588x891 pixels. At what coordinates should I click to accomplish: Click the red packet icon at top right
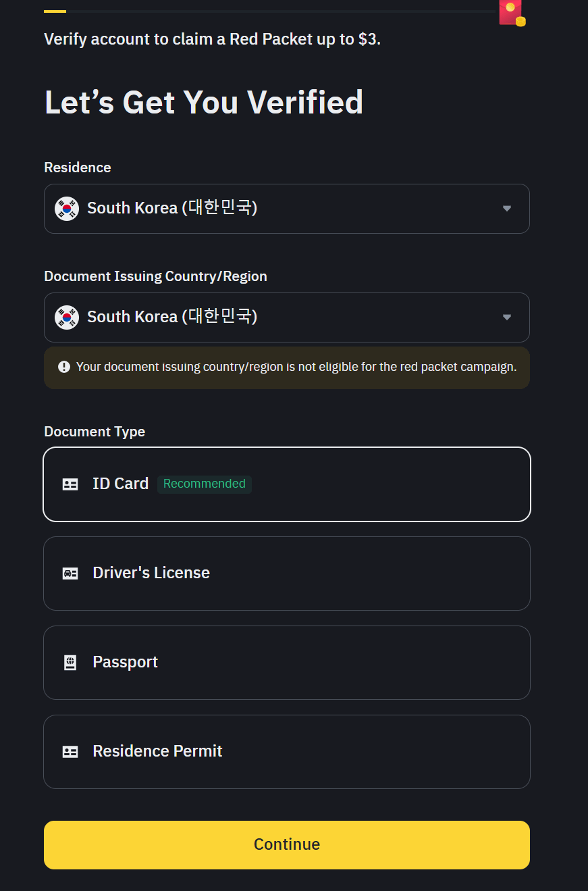click(510, 12)
